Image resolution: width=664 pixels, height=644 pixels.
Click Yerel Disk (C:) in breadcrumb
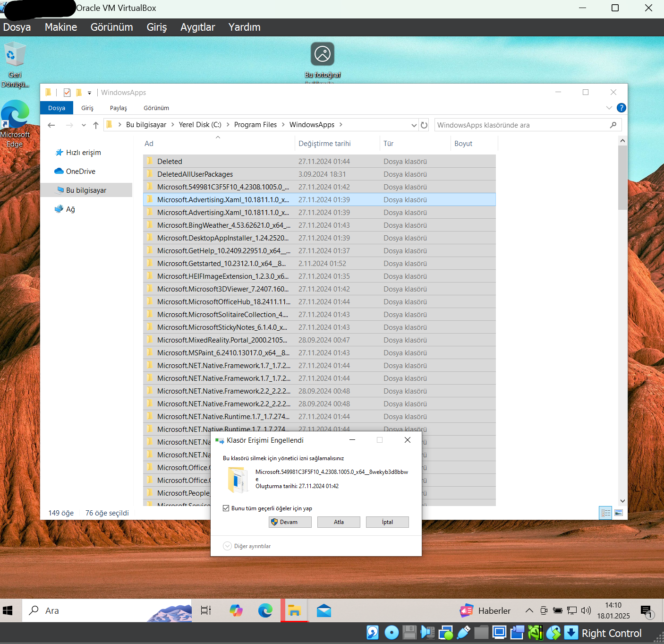pos(200,125)
